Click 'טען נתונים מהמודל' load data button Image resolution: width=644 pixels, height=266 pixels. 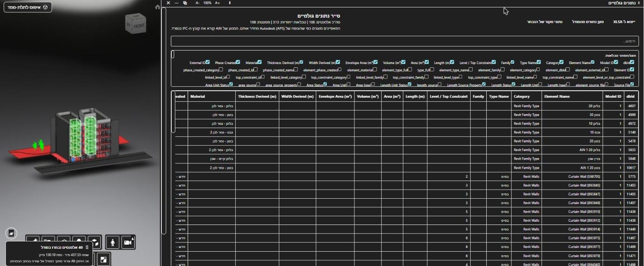[x=588, y=21]
